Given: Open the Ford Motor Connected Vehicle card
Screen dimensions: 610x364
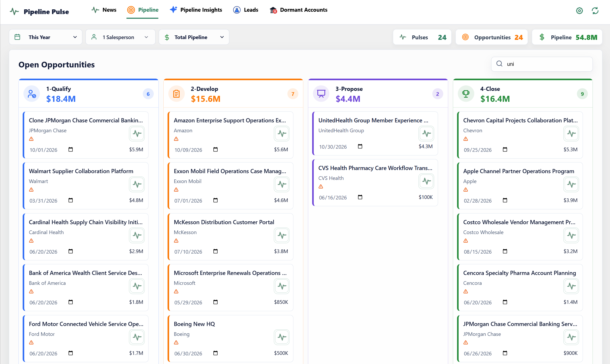Looking at the screenshot, I should click(x=85, y=338).
